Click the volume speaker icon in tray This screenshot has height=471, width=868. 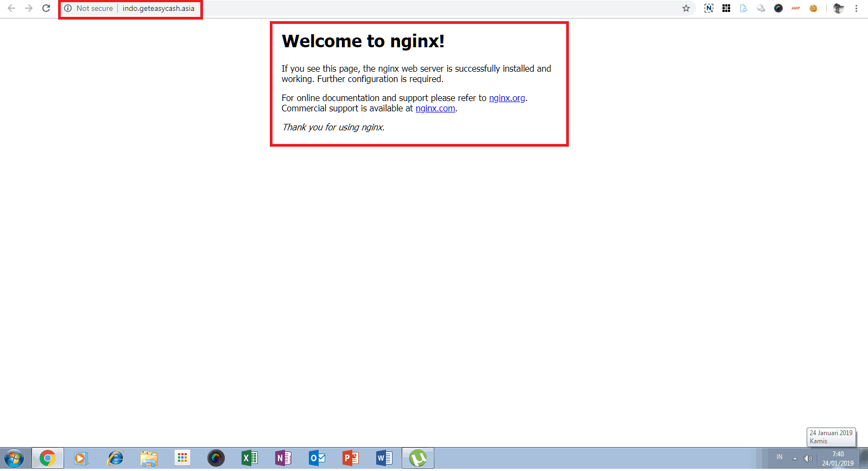coord(808,459)
